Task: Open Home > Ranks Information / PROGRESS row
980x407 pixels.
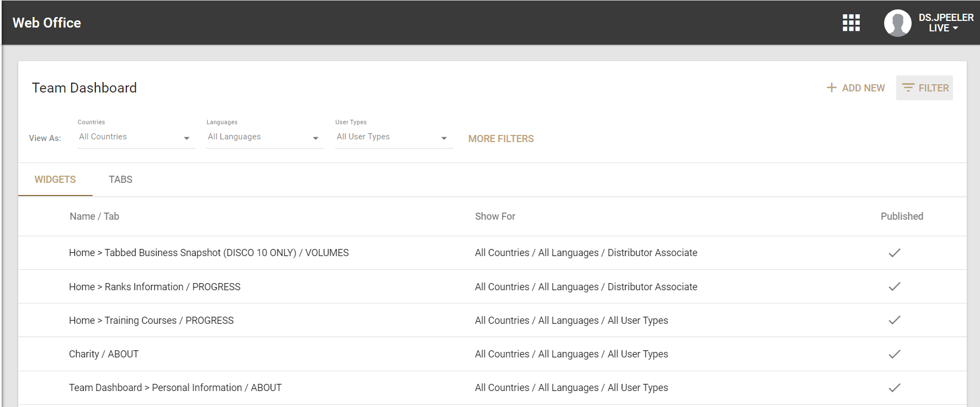Action: (x=154, y=287)
